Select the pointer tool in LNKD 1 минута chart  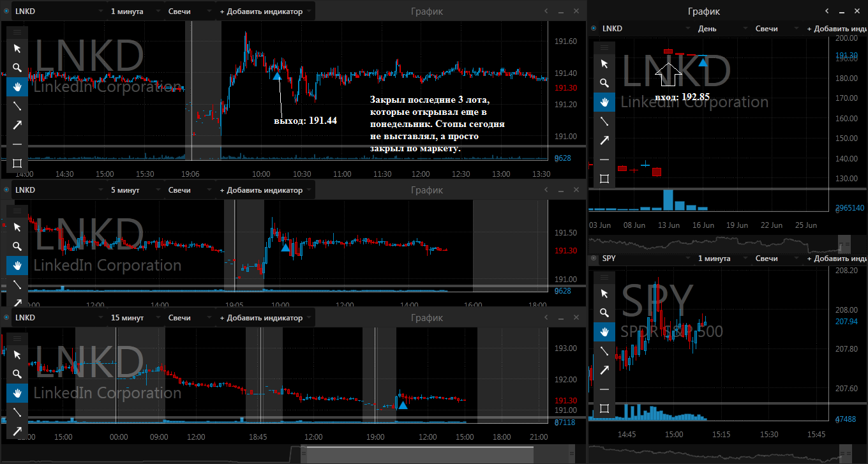(17, 48)
